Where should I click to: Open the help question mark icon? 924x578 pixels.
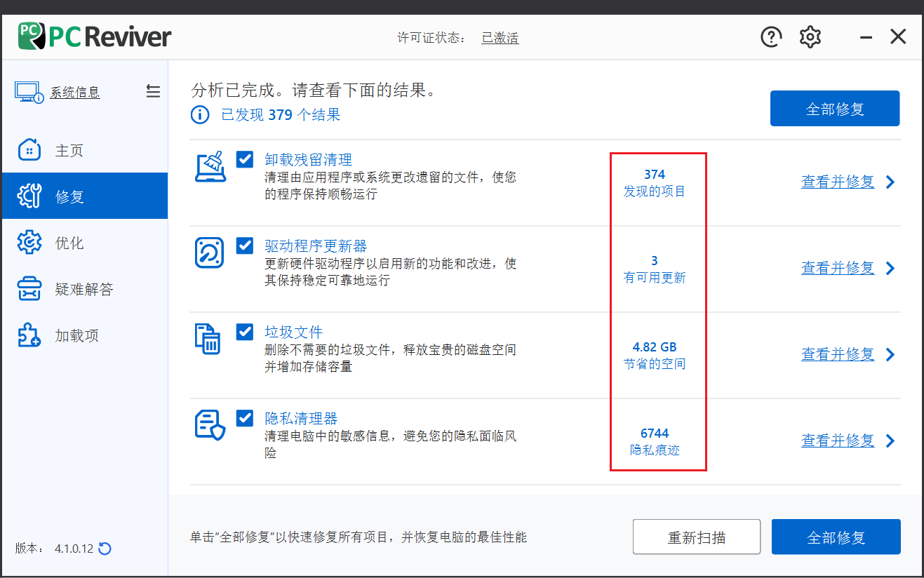point(771,37)
